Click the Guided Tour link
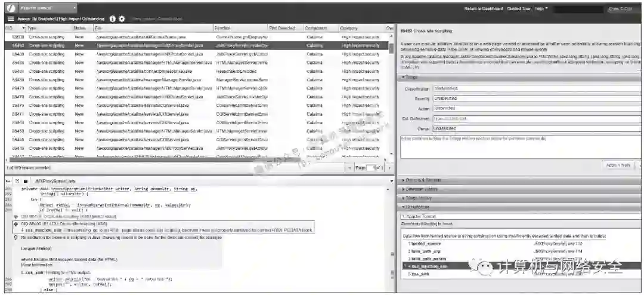The image size is (644, 295). click(519, 8)
